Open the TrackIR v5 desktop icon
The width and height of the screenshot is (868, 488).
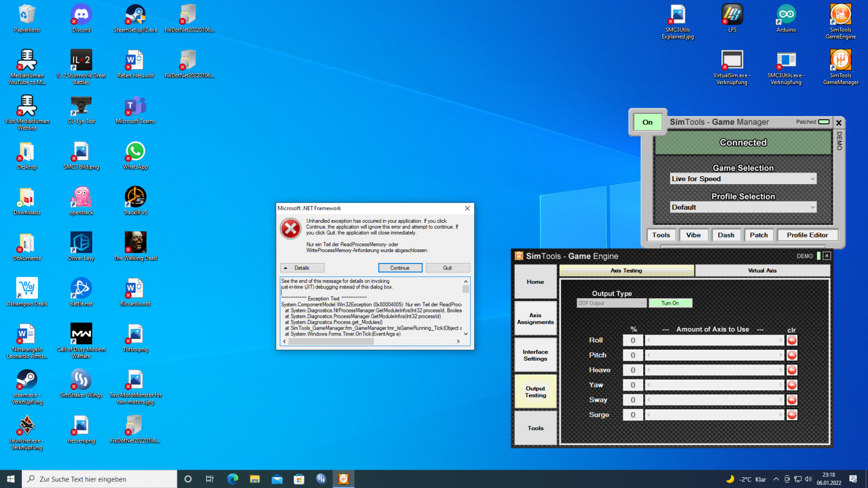pyautogui.click(x=136, y=201)
